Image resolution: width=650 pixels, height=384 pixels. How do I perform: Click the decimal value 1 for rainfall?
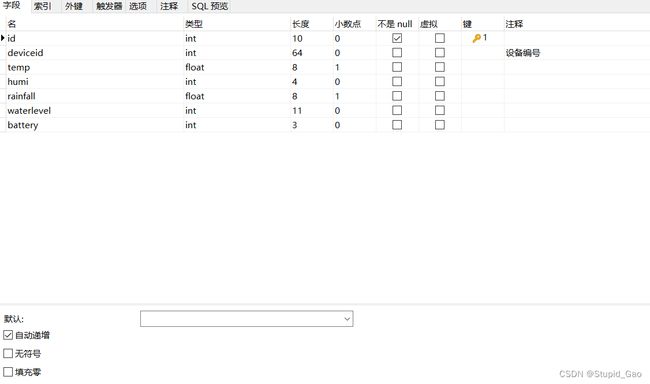pyautogui.click(x=354, y=96)
